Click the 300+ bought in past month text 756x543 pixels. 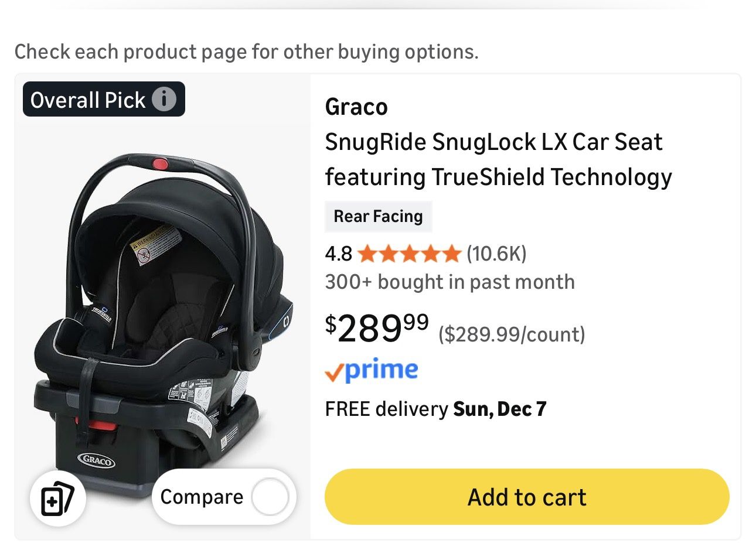coord(449,282)
